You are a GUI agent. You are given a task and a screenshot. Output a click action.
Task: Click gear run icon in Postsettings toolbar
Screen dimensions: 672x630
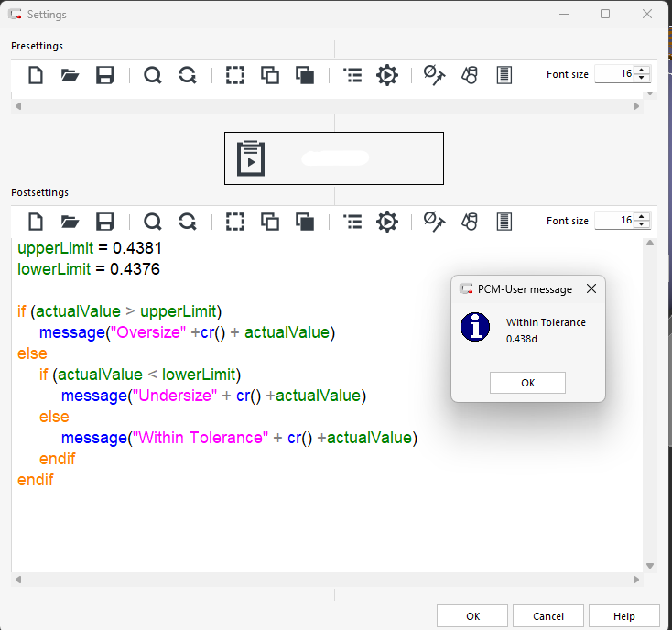click(x=387, y=221)
